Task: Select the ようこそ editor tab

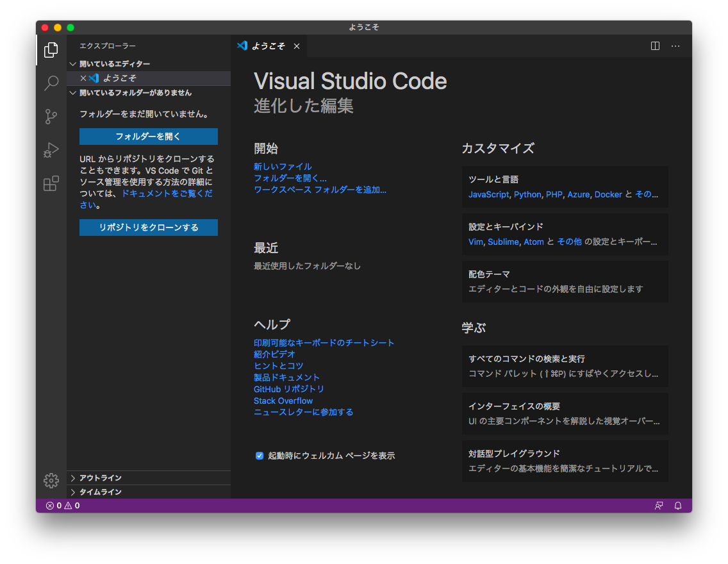Action: click(268, 46)
